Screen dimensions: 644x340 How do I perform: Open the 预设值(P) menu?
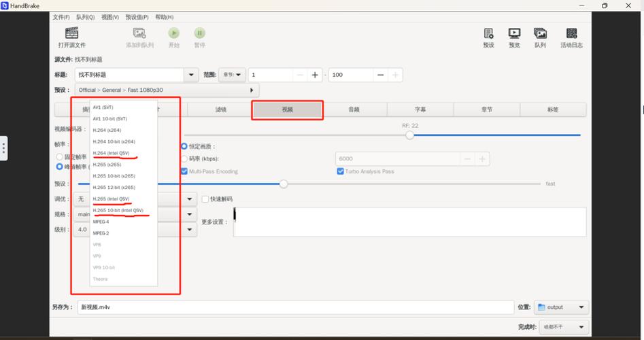137,17
